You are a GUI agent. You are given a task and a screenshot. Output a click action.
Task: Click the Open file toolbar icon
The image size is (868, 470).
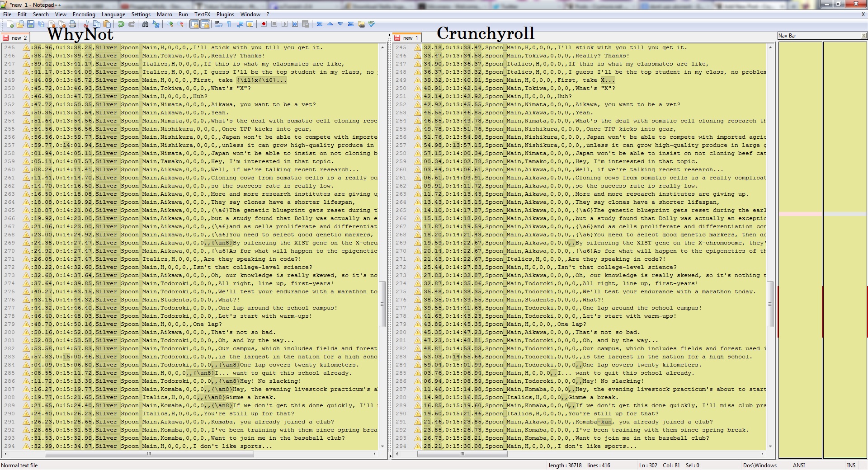click(x=20, y=24)
